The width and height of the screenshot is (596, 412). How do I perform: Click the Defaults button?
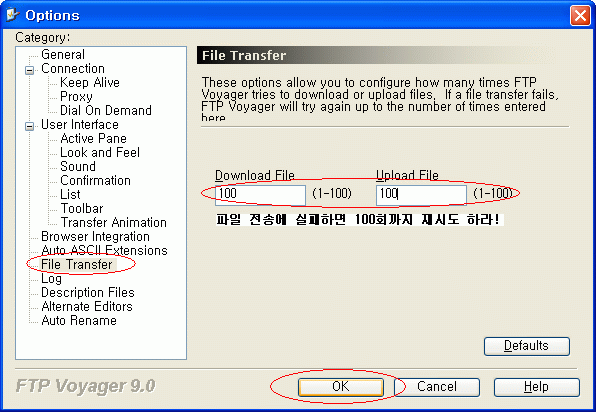(x=527, y=346)
